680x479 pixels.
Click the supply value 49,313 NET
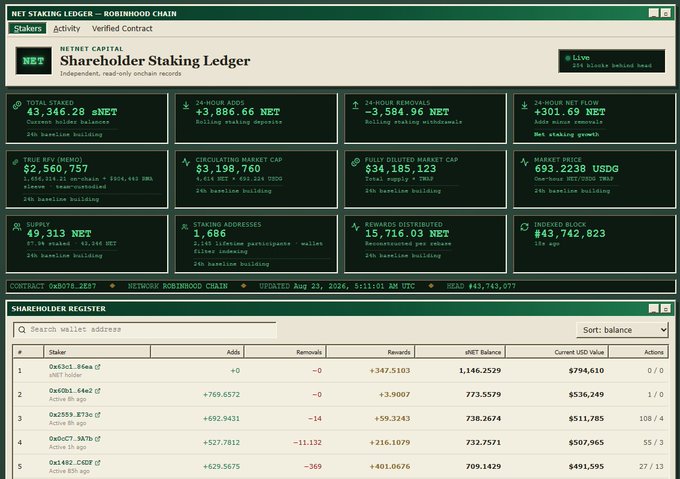tap(59, 234)
